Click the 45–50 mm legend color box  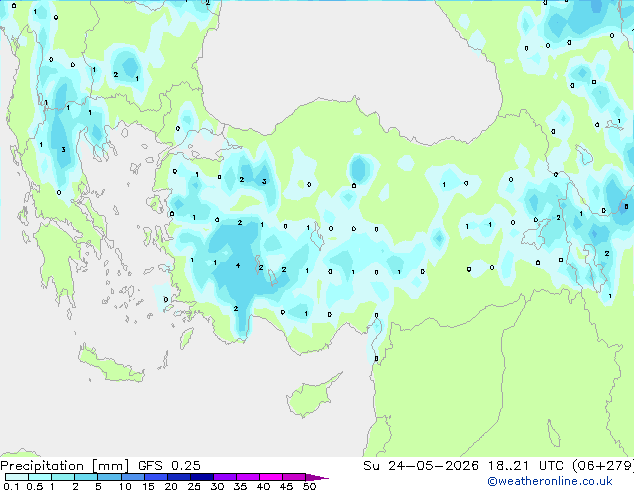click(294, 477)
